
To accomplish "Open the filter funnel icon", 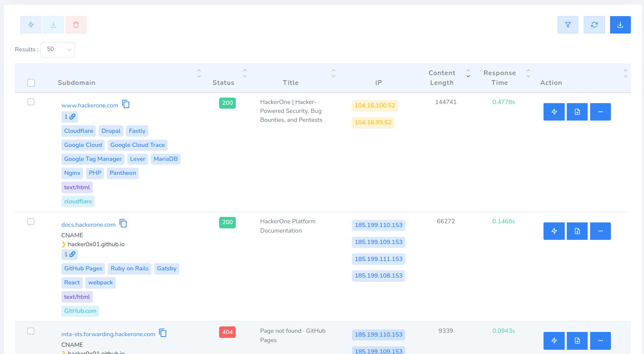I will 568,25.
